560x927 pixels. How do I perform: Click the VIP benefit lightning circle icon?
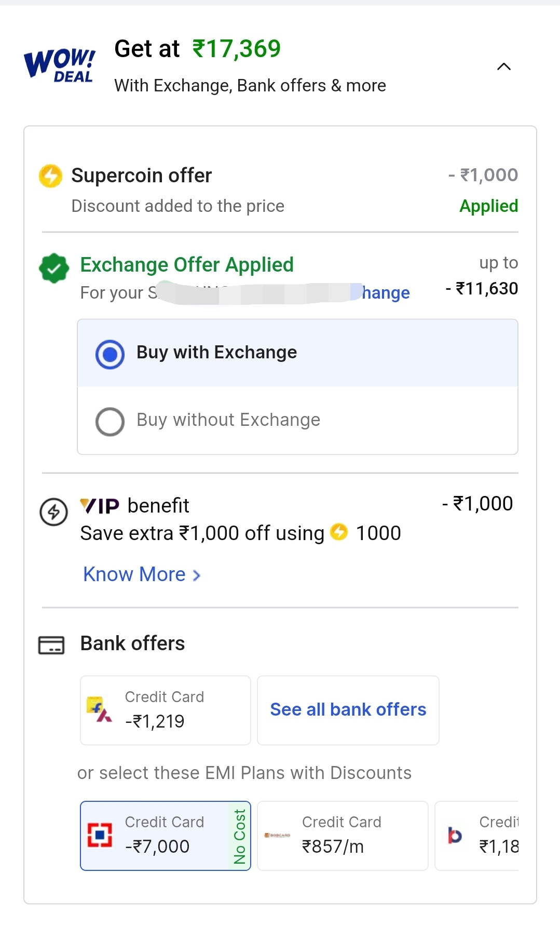(54, 512)
